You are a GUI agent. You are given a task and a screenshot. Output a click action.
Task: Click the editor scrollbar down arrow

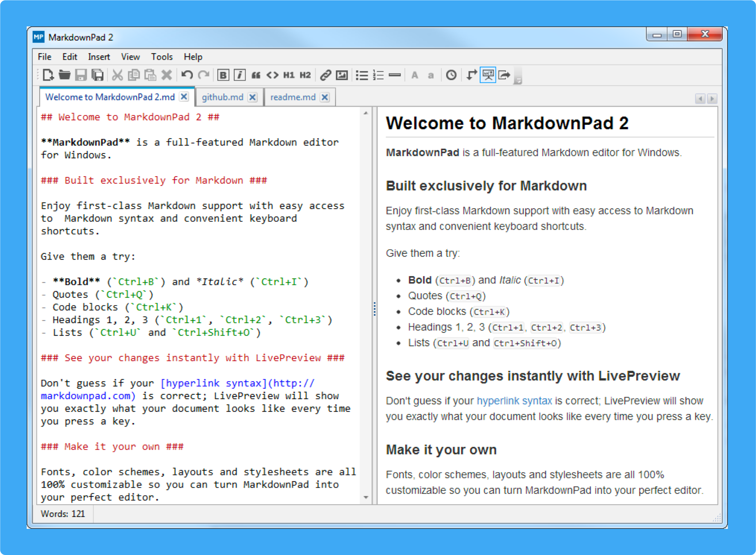click(366, 497)
